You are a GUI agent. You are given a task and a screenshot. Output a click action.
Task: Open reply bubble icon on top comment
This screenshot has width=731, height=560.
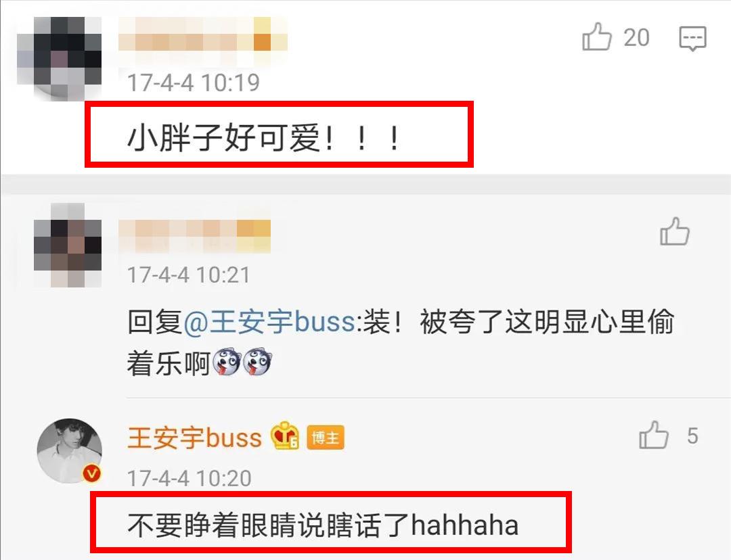click(693, 38)
